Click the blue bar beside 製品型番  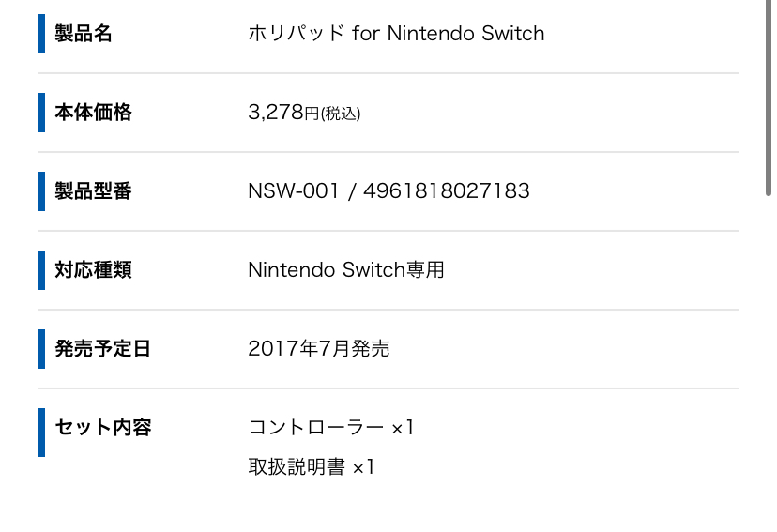click(41, 191)
